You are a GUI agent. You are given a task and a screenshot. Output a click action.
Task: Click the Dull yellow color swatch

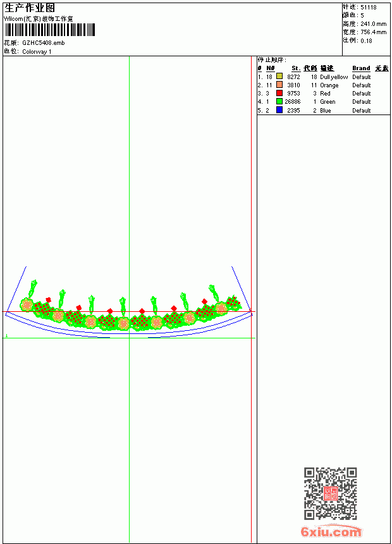pyautogui.click(x=279, y=76)
